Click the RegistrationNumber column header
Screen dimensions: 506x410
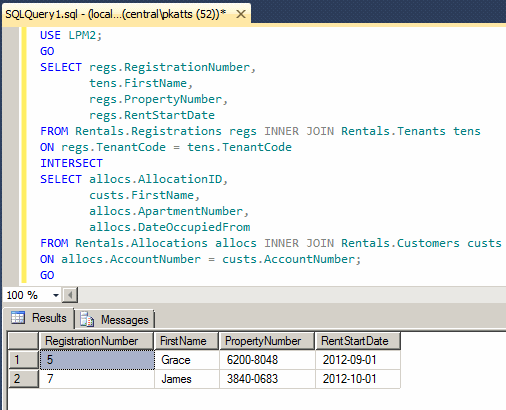pos(96,341)
